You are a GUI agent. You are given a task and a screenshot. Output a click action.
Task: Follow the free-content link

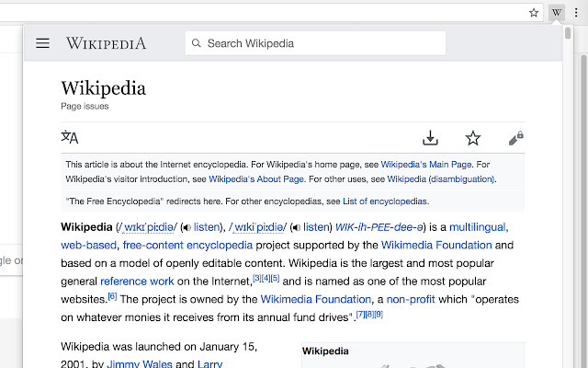153,246
